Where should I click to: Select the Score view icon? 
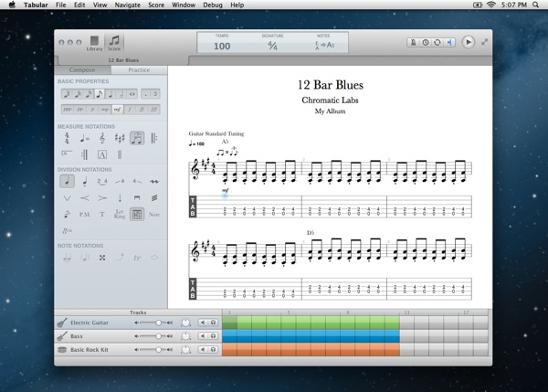115,42
